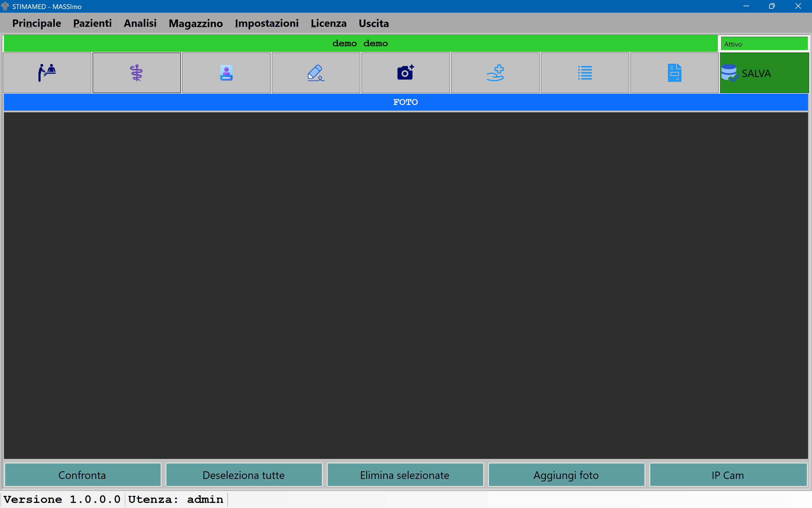Image resolution: width=812 pixels, height=508 pixels.
Task: Click the Utenza: admin status text
Action: click(176, 499)
